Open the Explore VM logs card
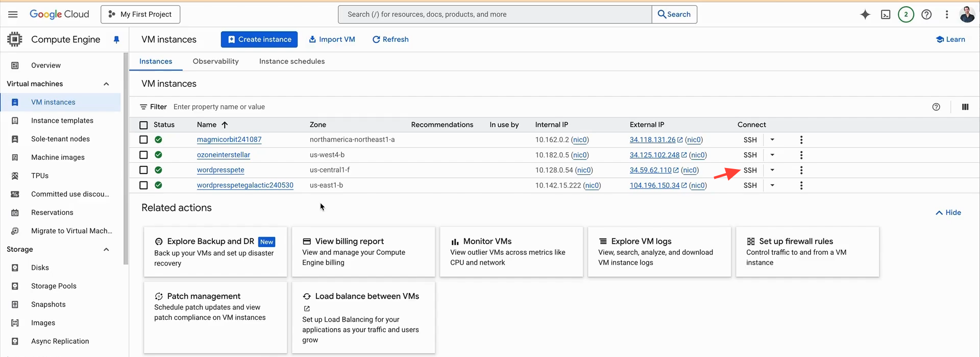 (659, 252)
